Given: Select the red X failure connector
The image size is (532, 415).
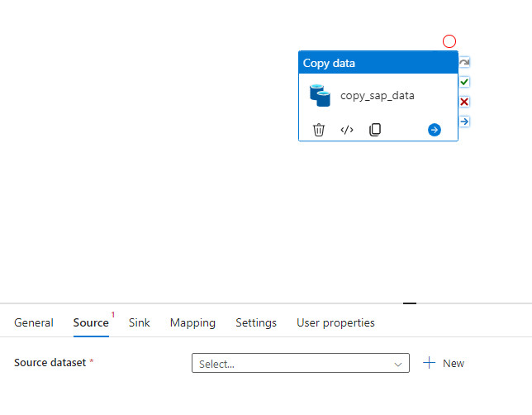Looking at the screenshot, I should [464, 102].
